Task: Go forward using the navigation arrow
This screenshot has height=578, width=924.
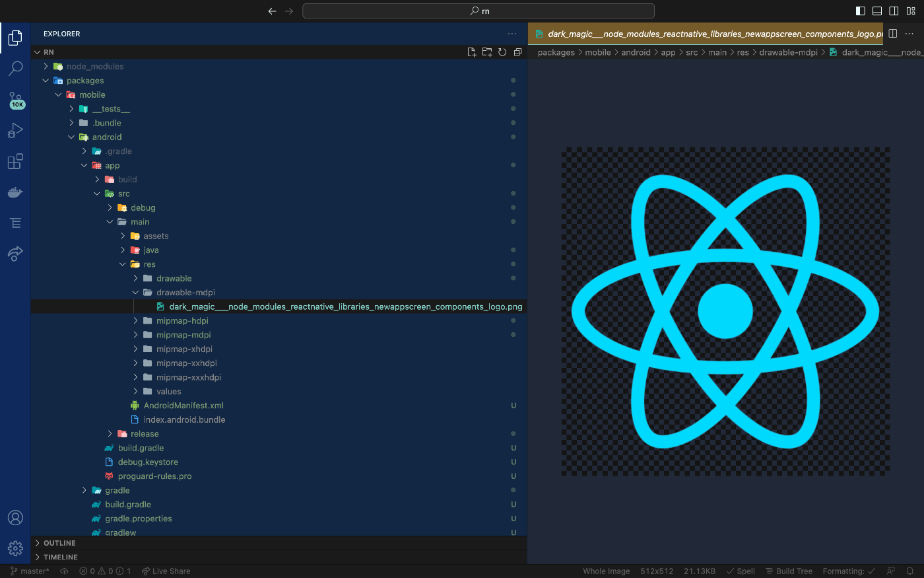Action: coord(289,11)
